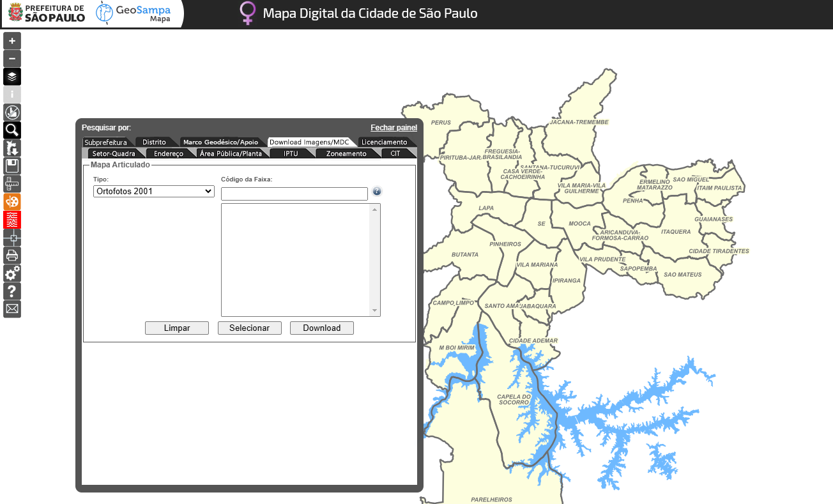Open the Subprefeitura search tab
Viewport: 833px width, 504px height.
(x=105, y=142)
